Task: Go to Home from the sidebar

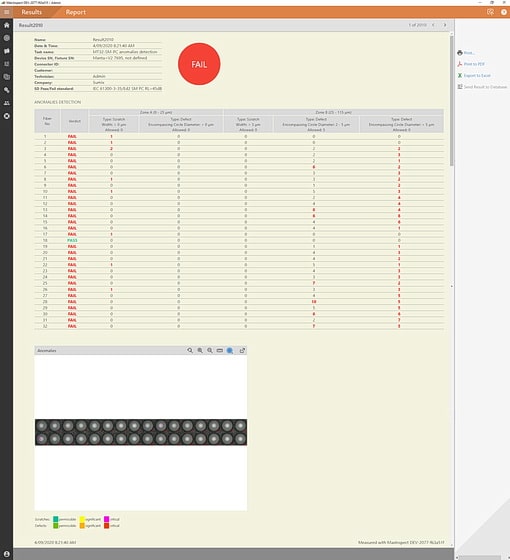Action: coord(6,25)
